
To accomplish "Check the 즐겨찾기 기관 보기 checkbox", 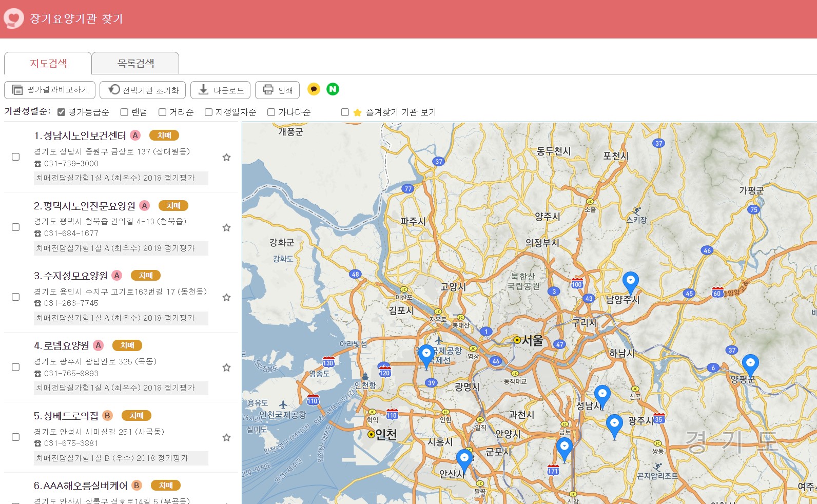I will pyautogui.click(x=345, y=112).
